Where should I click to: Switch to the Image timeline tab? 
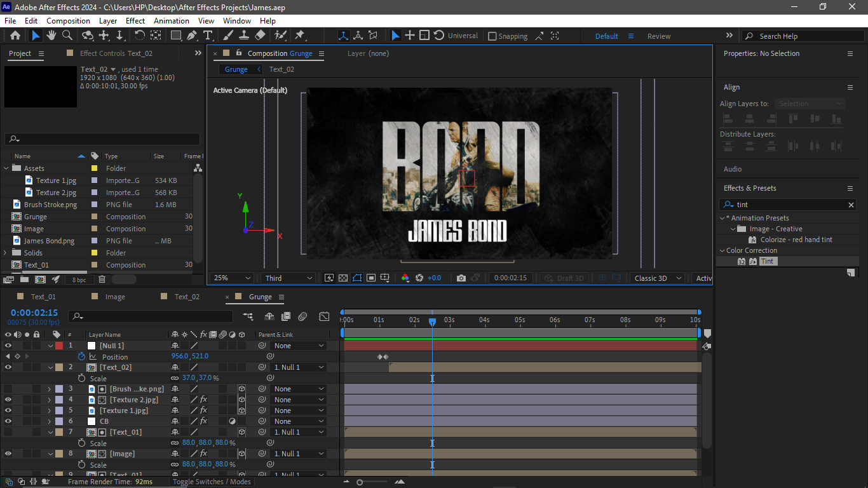[115, 297]
